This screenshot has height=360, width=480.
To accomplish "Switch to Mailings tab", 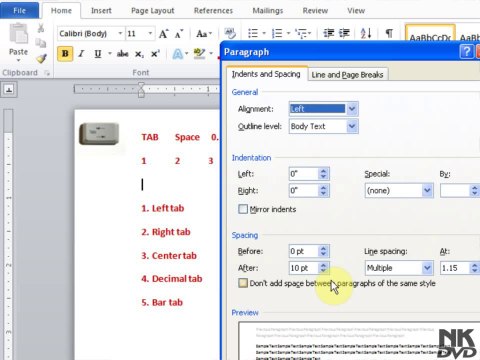I will [268, 11].
